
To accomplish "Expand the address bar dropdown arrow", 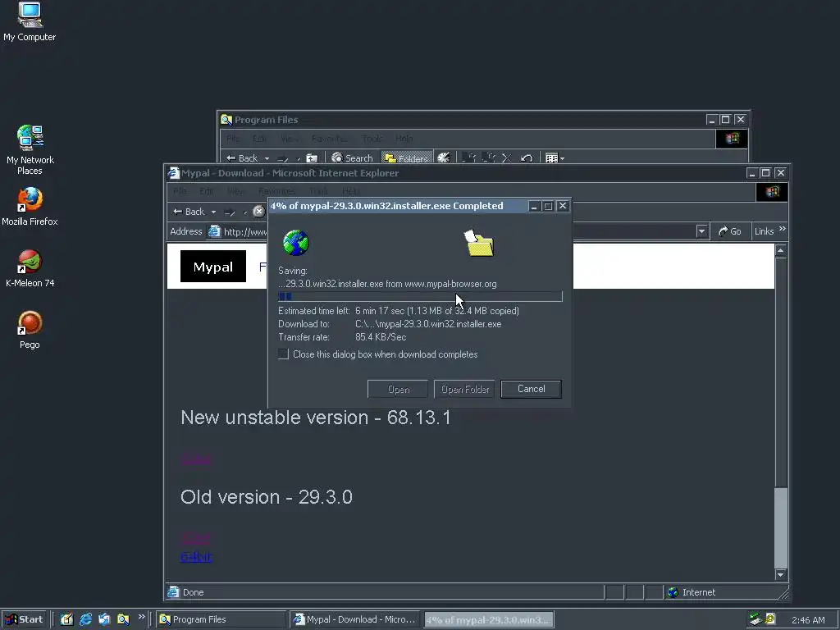I will pyautogui.click(x=702, y=231).
